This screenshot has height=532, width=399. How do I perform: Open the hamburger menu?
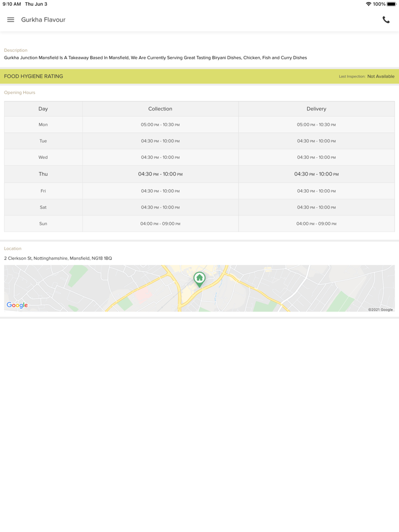(x=10, y=20)
